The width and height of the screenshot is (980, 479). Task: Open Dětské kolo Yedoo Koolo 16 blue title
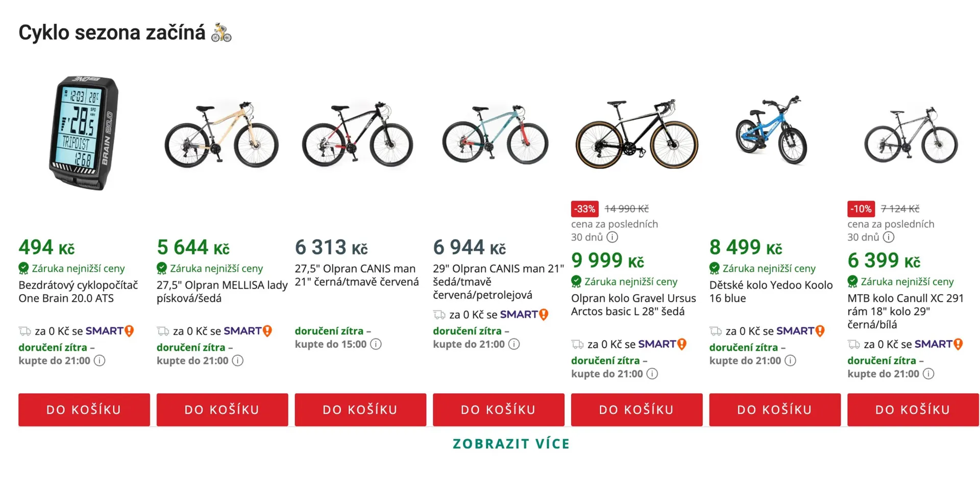pos(770,292)
